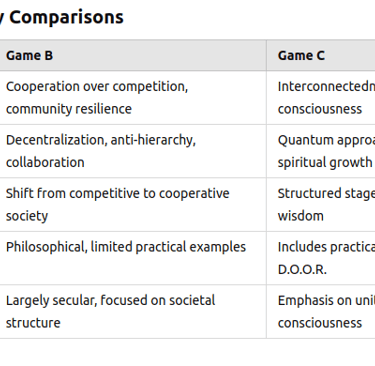375x366 pixels.
Task: Click the word 'society' in Game B column
Action: (x=27, y=216)
